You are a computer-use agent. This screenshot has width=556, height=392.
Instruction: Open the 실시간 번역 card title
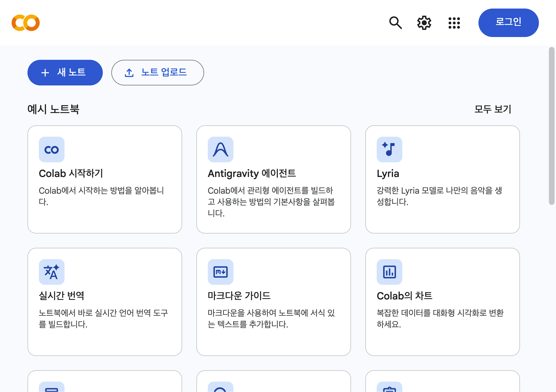click(61, 296)
